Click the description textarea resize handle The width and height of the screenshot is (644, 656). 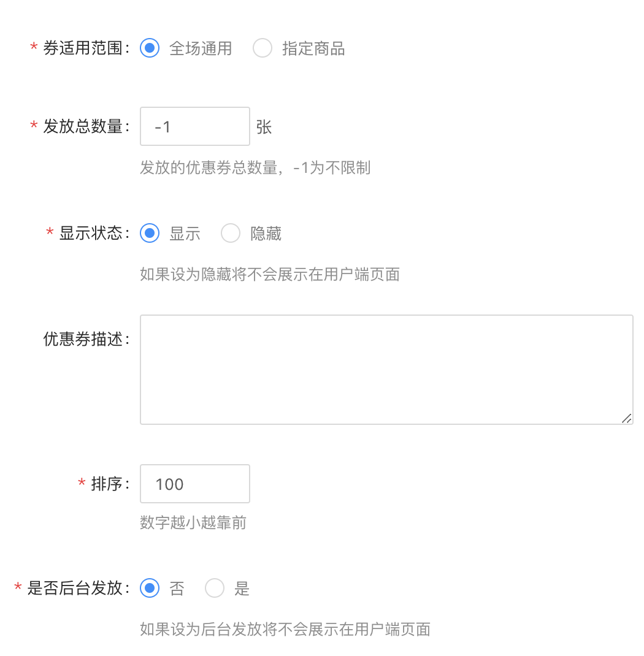point(626,418)
